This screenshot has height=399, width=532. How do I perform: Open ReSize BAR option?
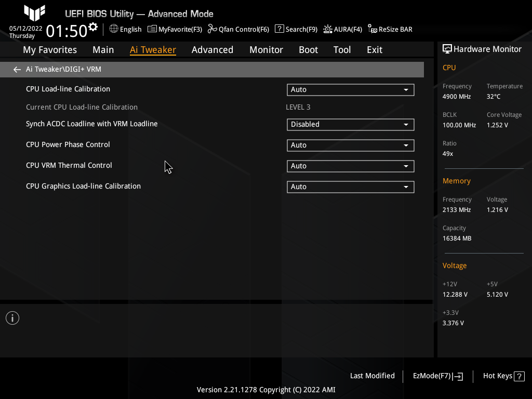point(390,29)
